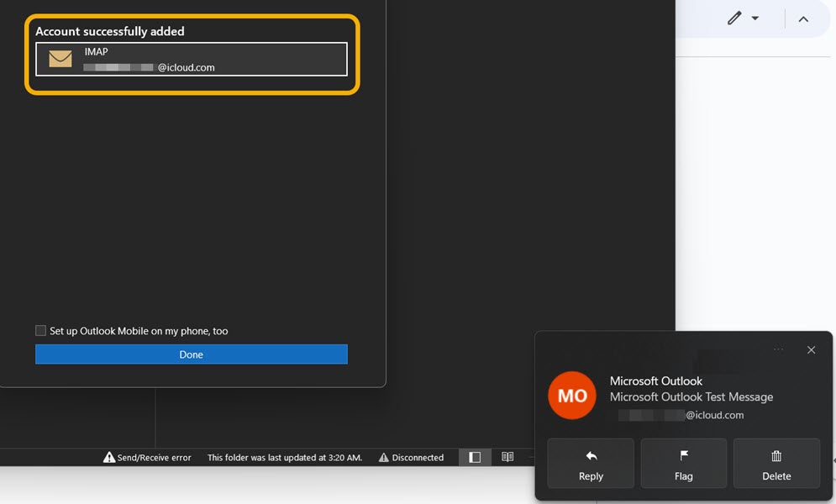Dismiss the notification with the X
Image resolution: width=836 pixels, height=504 pixels.
811,349
